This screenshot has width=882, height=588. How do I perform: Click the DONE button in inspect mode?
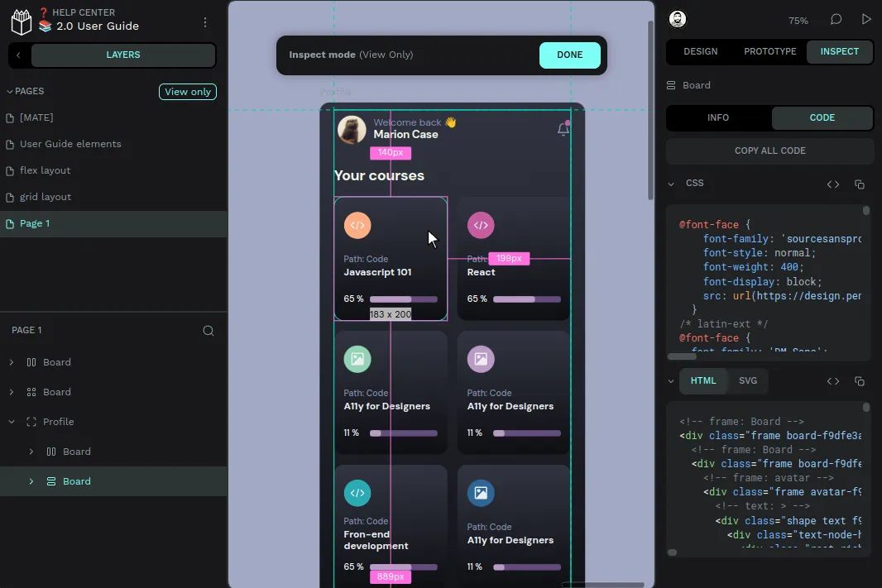569,55
